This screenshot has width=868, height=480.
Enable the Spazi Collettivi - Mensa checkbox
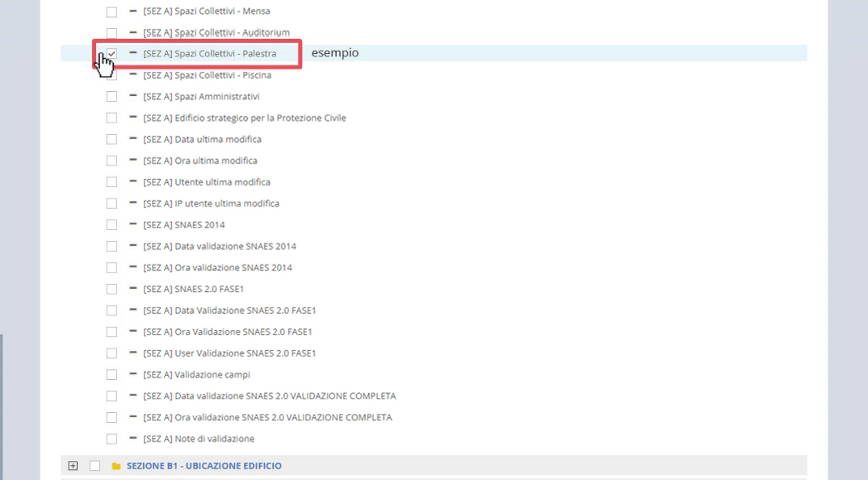coord(111,12)
